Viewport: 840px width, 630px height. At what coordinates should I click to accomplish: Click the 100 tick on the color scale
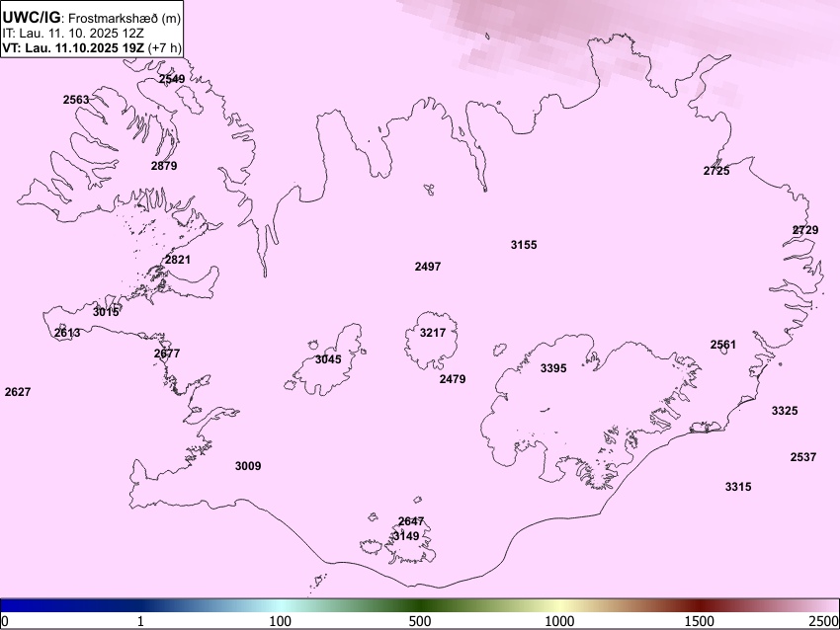(281, 621)
